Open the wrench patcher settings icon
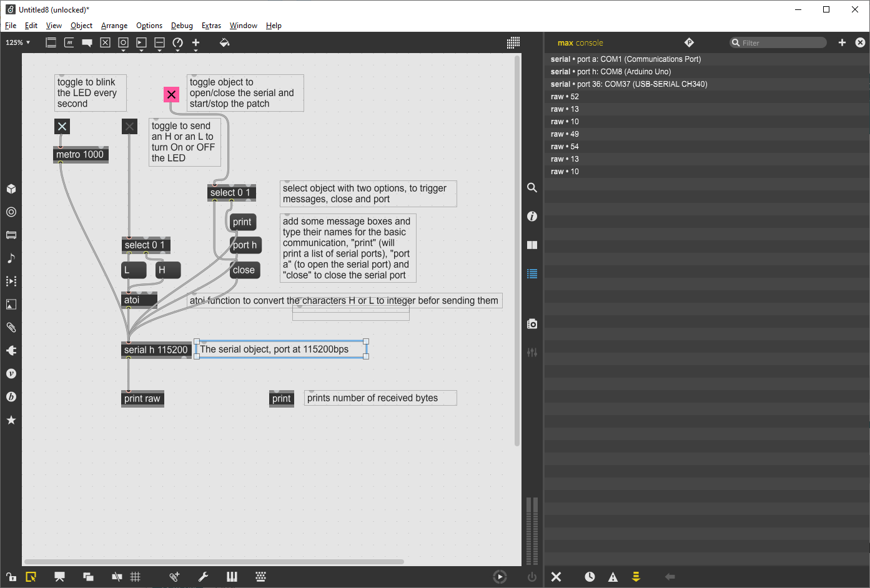The image size is (870, 588). click(x=203, y=577)
